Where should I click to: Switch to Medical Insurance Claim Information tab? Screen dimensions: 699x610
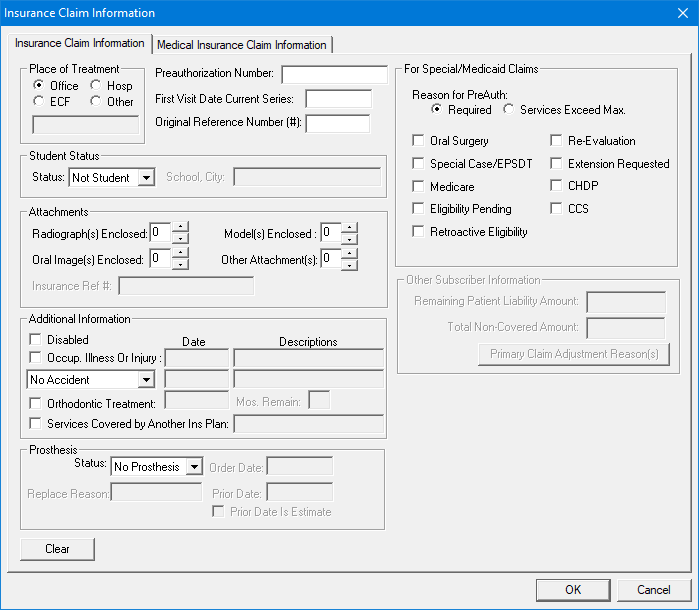point(242,45)
